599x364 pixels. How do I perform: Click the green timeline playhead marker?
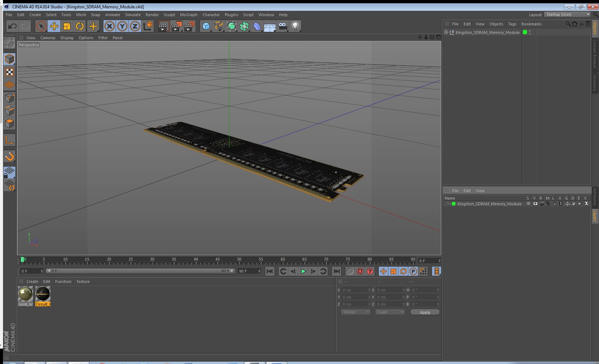pos(22,260)
